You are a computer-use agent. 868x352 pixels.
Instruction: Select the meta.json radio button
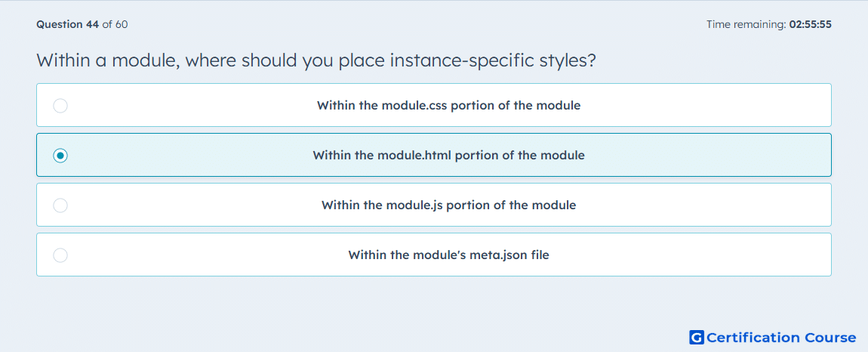tap(60, 255)
